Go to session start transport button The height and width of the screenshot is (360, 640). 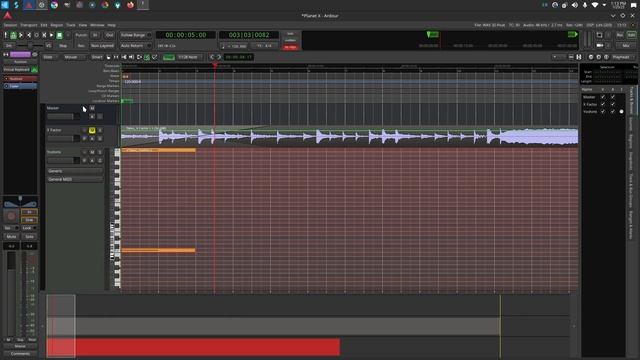21,35
